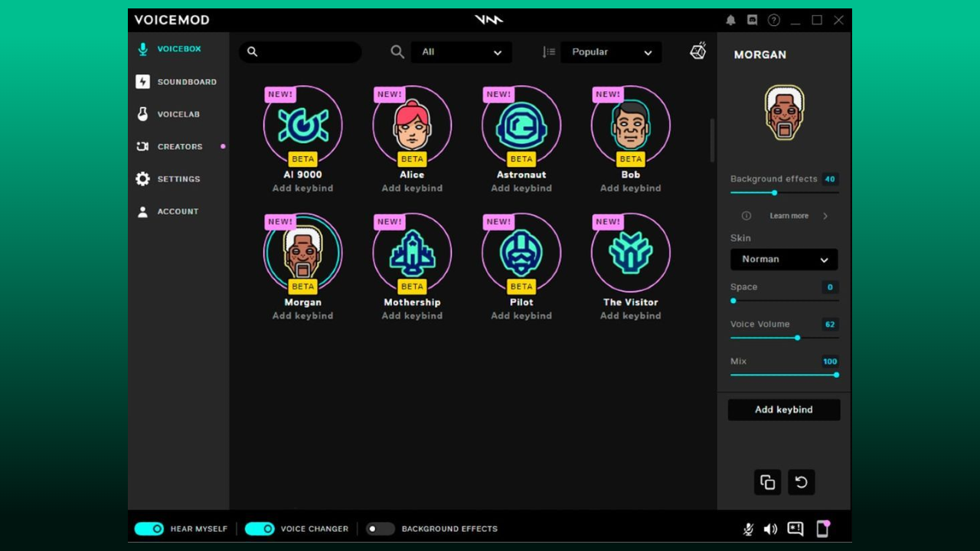
Task: Click the Learn more link
Action: coord(789,216)
